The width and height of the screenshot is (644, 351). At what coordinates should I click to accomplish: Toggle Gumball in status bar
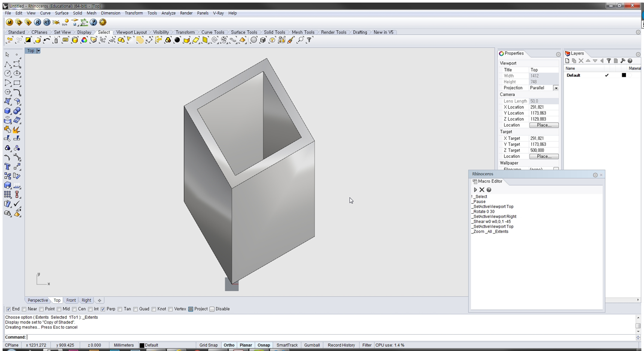click(x=312, y=345)
